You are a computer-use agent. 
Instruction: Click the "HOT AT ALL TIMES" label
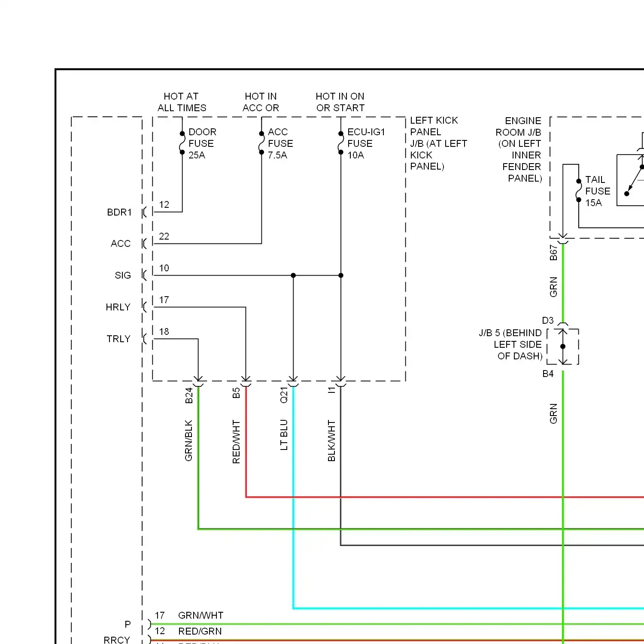[182, 102]
